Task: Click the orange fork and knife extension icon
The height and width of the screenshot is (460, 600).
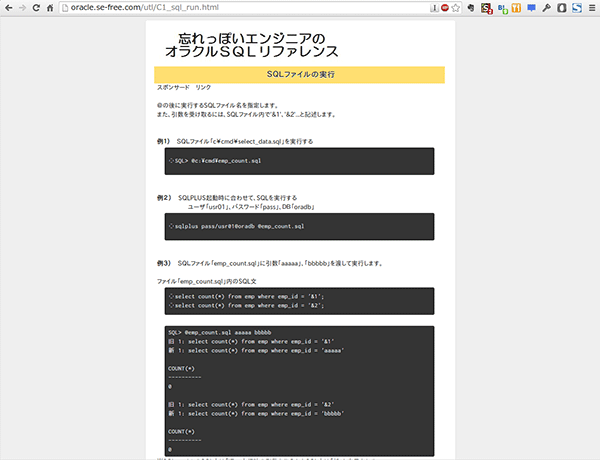Action: pyautogui.click(x=516, y=8)
